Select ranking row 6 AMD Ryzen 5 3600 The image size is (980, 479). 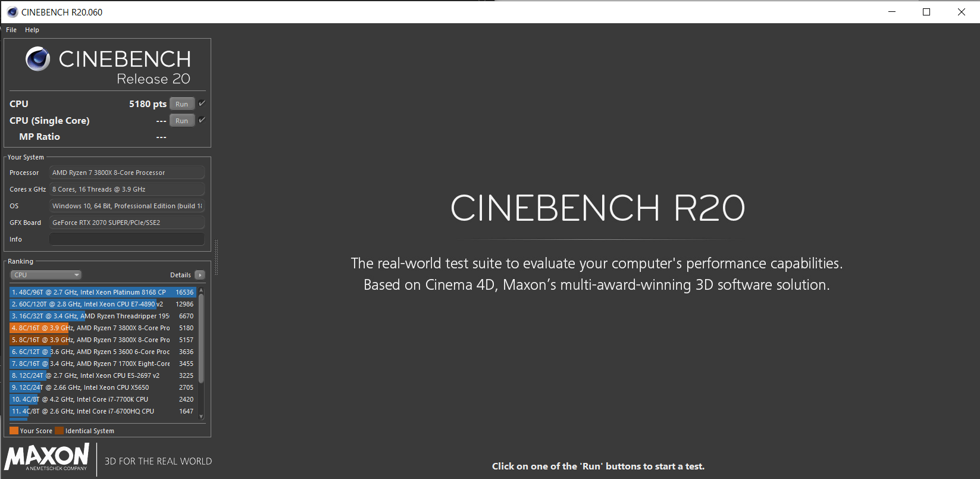coord(102,352)
